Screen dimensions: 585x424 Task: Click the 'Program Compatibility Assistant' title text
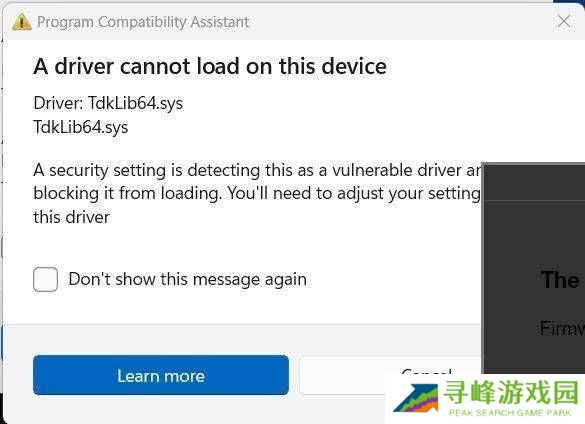pos(143,22)
